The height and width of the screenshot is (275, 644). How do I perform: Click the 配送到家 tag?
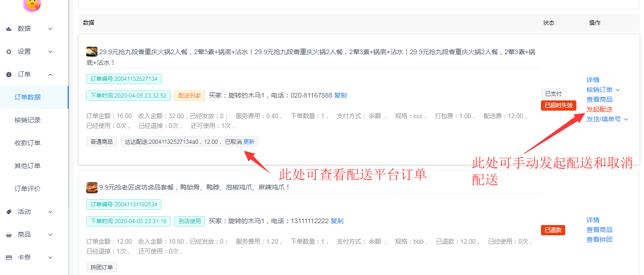tap(190, 96)
